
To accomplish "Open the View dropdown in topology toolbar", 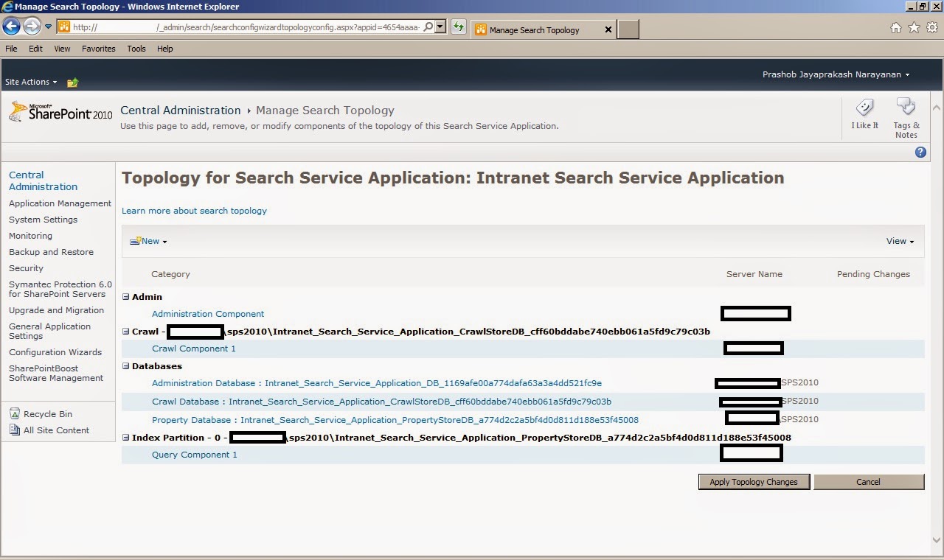I will click(x=900, y=241).
